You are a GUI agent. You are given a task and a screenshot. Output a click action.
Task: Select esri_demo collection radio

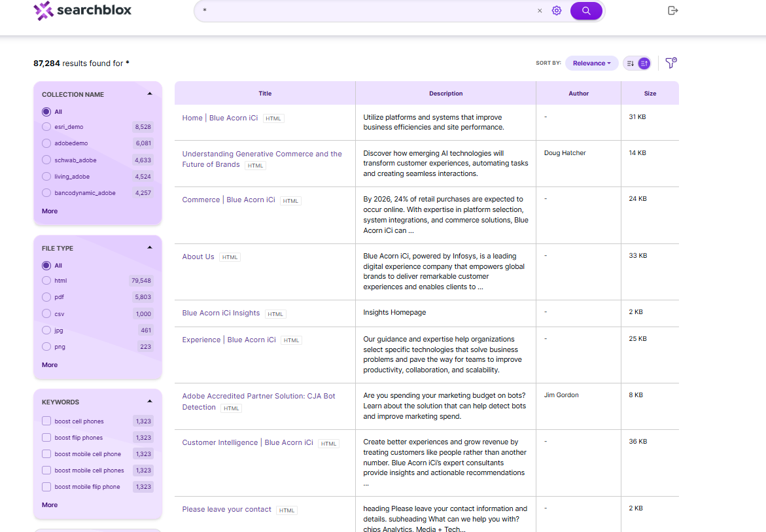(46, 127)
